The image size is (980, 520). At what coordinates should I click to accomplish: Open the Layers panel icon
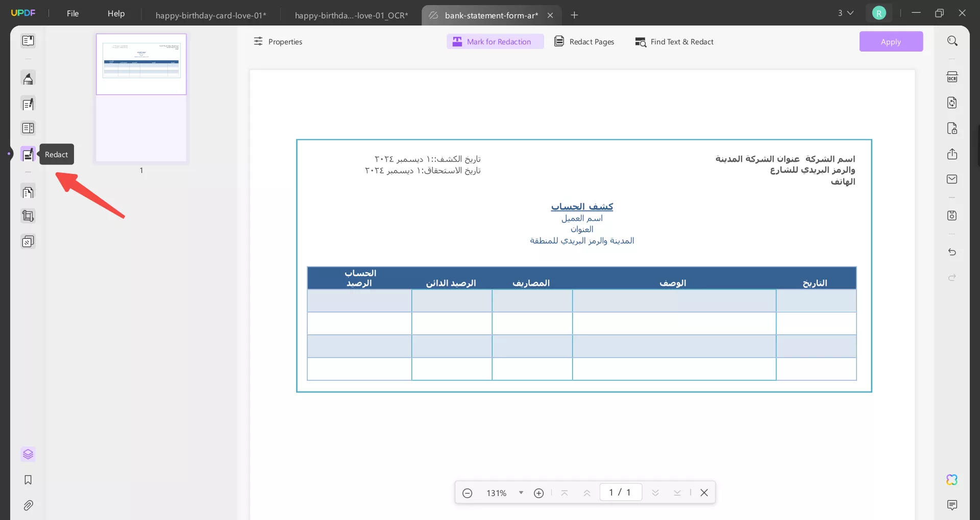tap(28, 454)
